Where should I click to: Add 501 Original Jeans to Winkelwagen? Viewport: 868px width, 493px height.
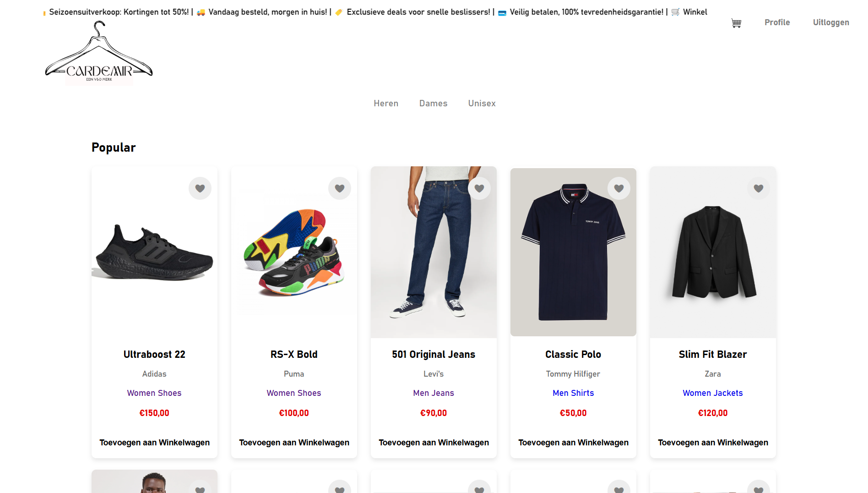coord(434,443)
